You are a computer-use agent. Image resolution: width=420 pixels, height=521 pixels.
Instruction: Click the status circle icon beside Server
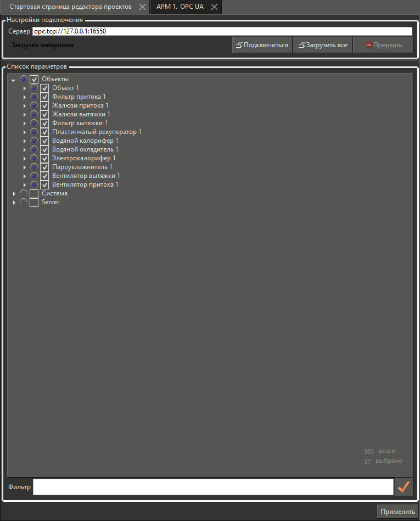(x=24, y=202)
